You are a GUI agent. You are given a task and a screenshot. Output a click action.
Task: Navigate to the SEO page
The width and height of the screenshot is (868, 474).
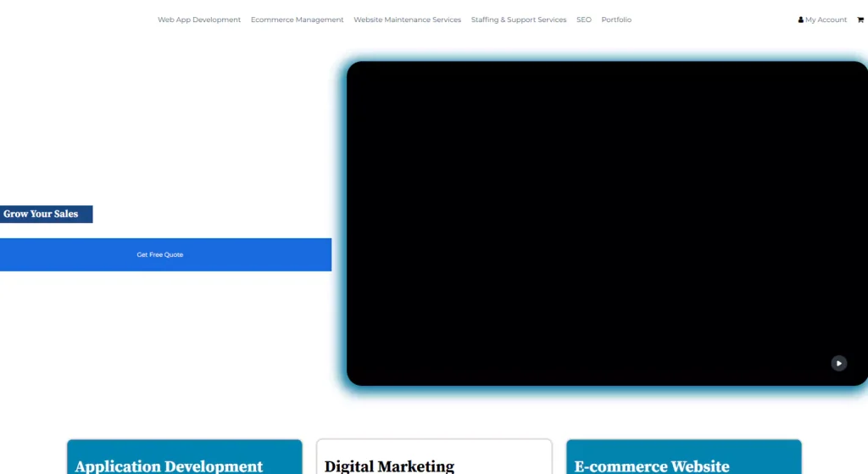pos(584,20)
